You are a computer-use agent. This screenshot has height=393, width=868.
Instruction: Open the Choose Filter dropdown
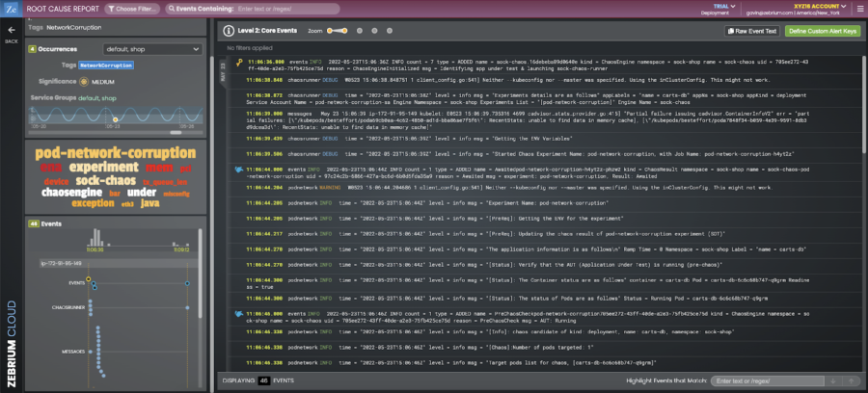click(132, 9)
